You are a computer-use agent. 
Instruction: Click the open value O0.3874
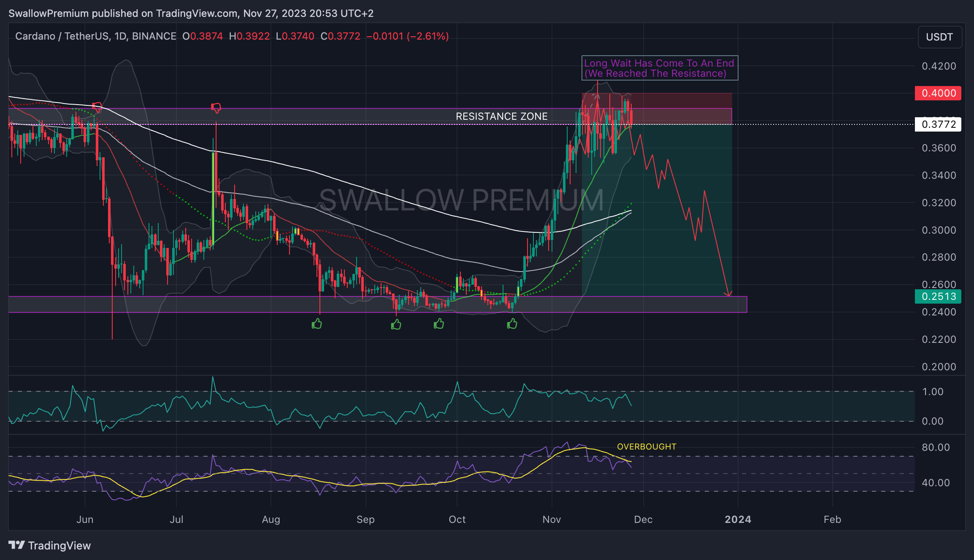click(203, 36)
